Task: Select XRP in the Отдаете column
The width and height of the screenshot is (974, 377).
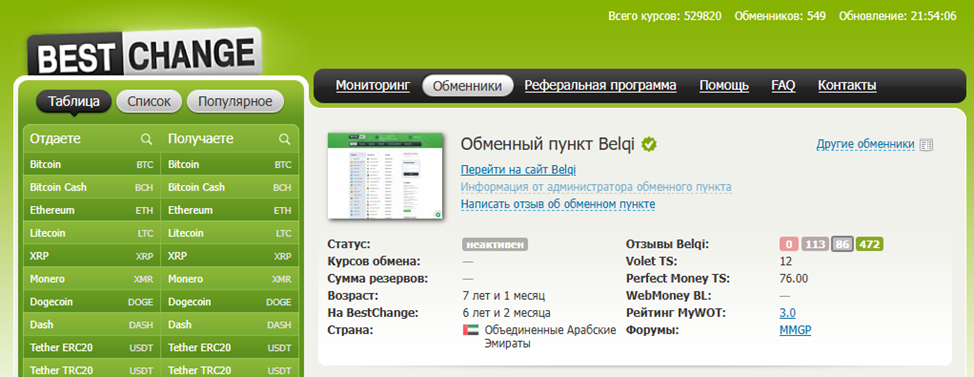Action: pyautogui.click(x=92, y=257)
